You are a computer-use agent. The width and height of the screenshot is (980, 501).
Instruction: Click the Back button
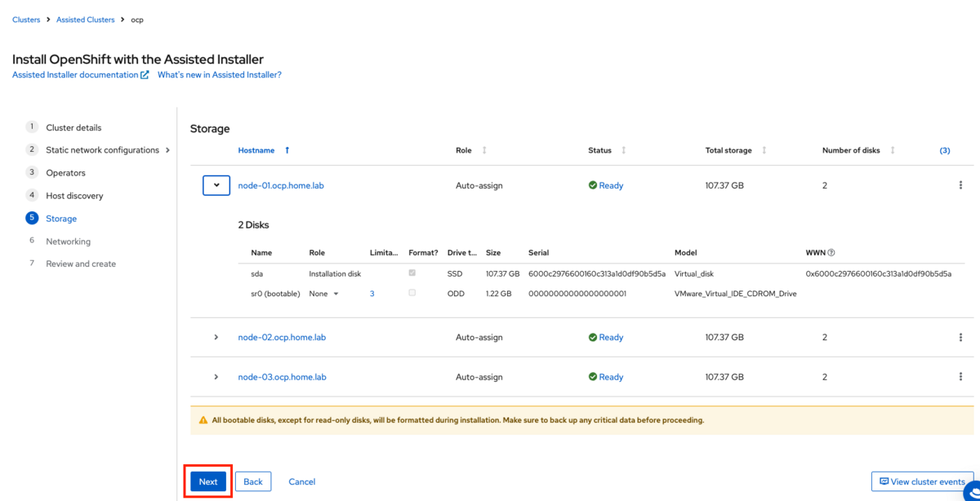(253, 481)
